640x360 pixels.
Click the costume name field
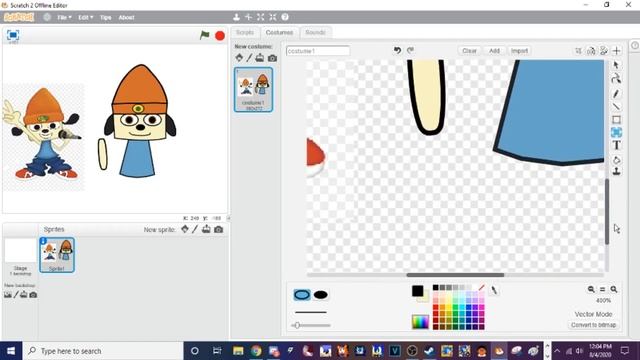318,51
